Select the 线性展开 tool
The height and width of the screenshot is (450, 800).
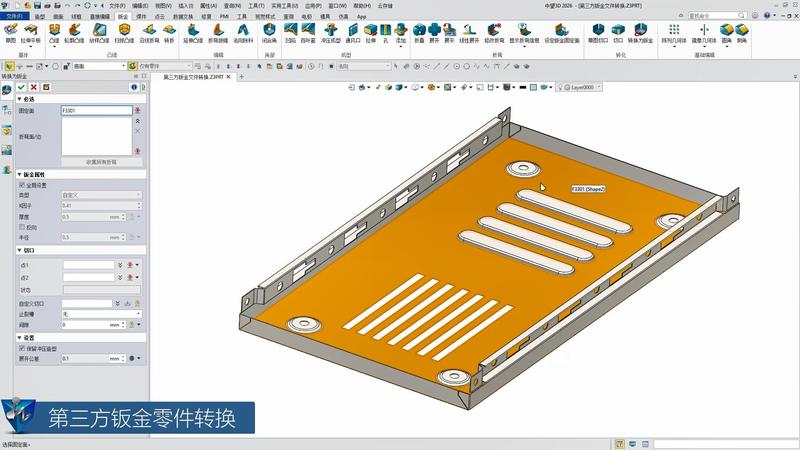[467, 31]
